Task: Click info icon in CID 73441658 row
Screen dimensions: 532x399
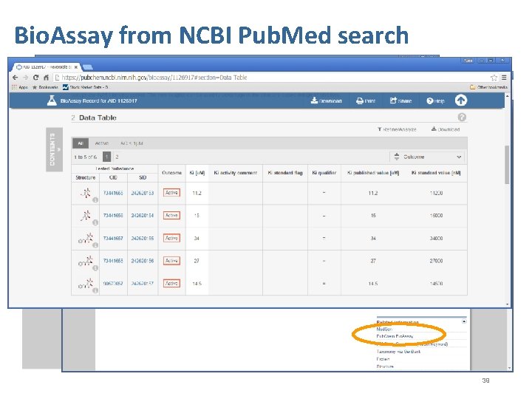Action: click(x=95, y=268)
